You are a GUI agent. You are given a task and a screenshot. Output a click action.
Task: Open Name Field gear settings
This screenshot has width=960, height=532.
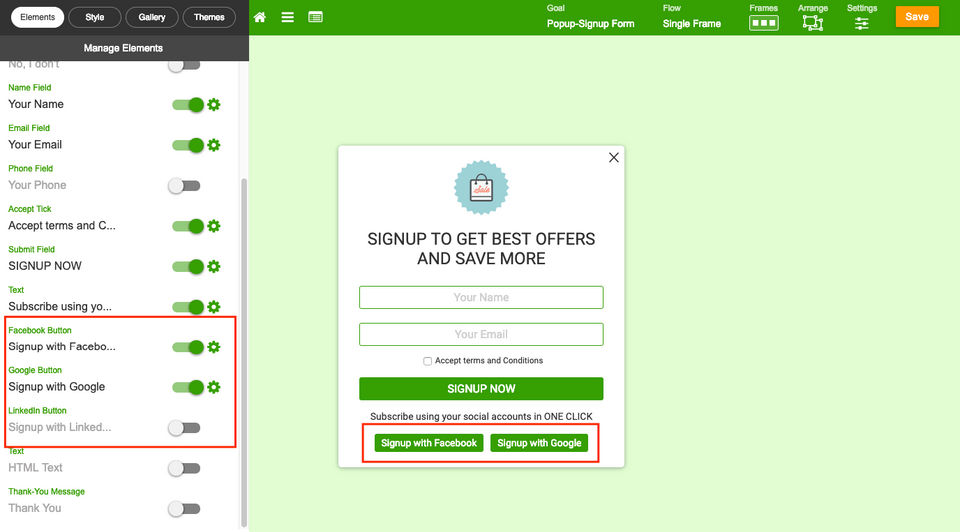tap(214, 105)
